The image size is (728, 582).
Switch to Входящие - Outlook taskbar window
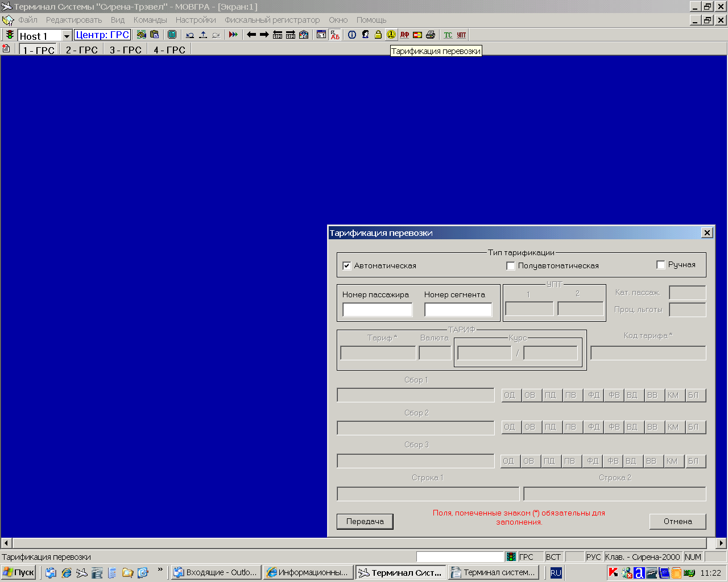pos(216,572)
